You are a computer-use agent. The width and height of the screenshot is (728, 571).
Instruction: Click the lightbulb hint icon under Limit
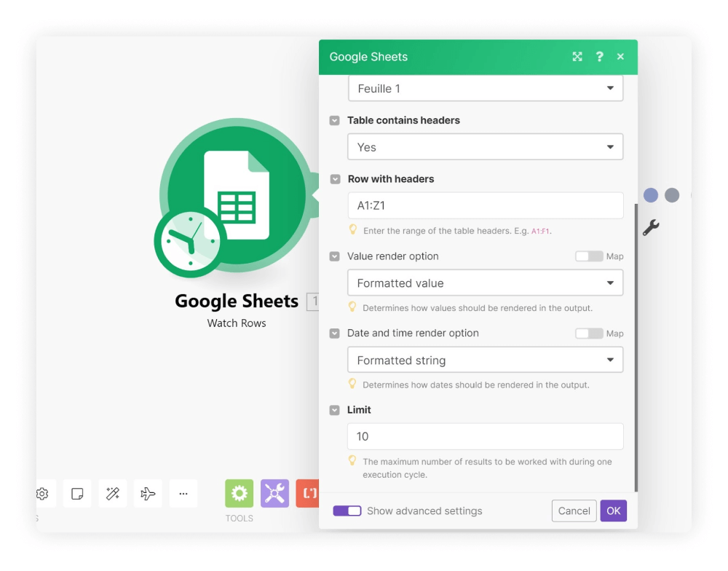click(352, 460)
